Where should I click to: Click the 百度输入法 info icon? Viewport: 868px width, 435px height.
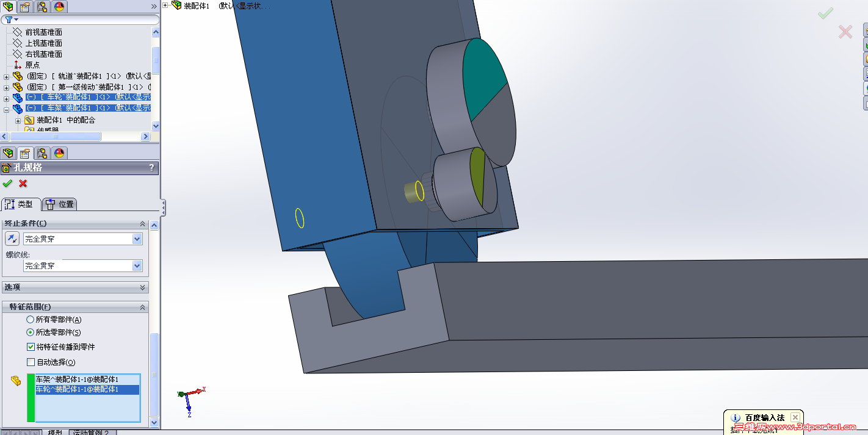(736, 418)
